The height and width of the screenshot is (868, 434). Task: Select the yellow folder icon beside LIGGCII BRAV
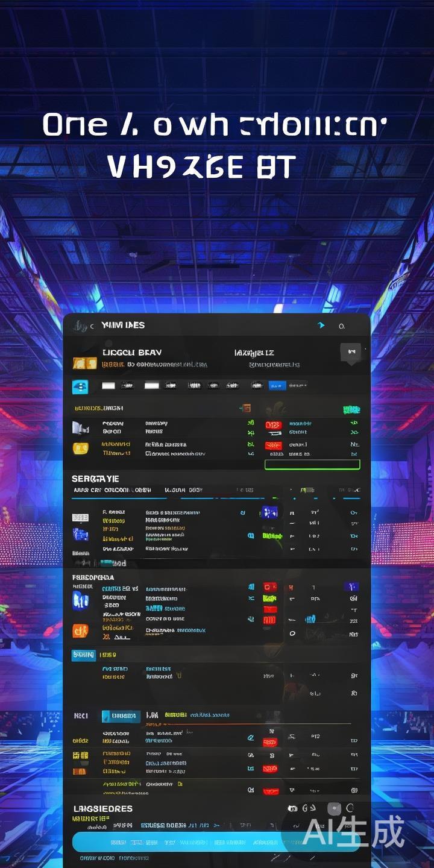click(84, 363)
